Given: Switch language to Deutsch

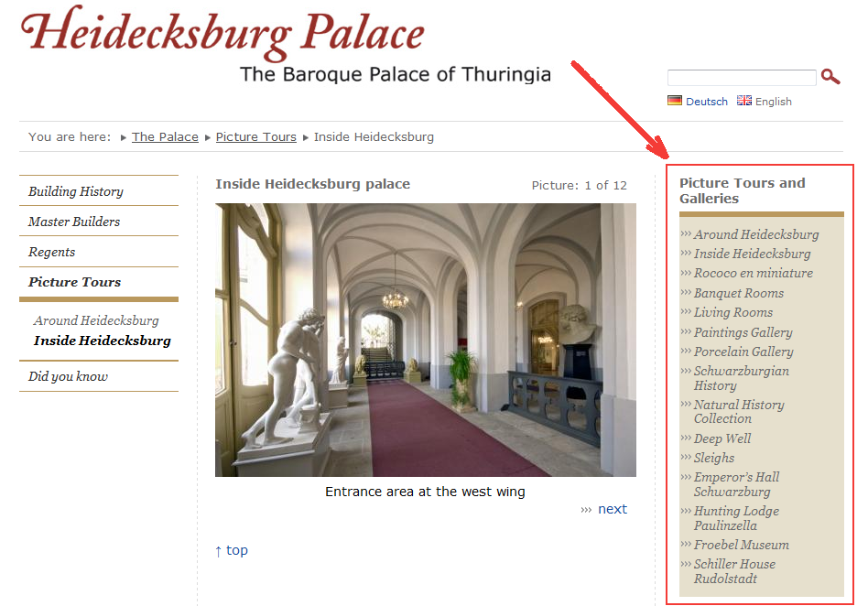Looking at the screenshot, I should click(x=706, y=102).
